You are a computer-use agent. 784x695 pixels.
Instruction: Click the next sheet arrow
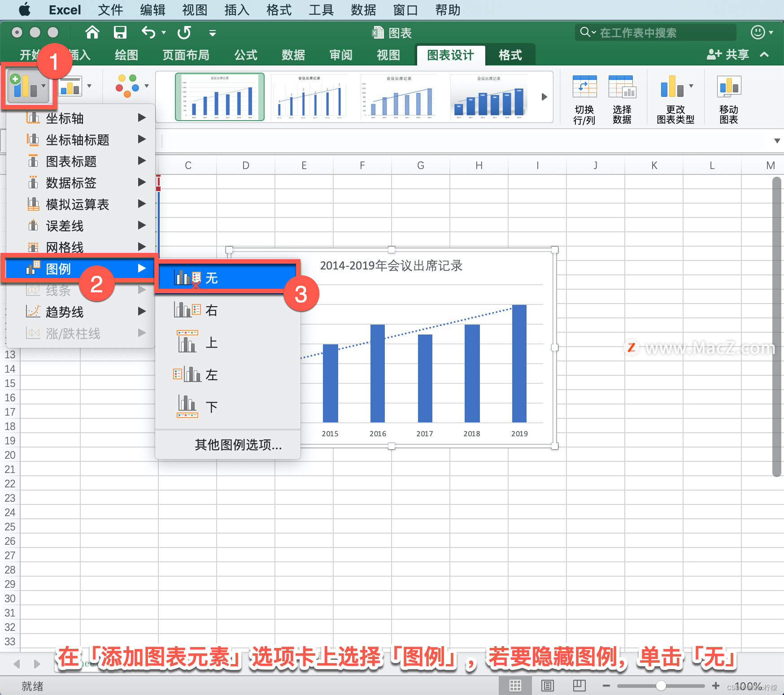[x=37, y=664]
